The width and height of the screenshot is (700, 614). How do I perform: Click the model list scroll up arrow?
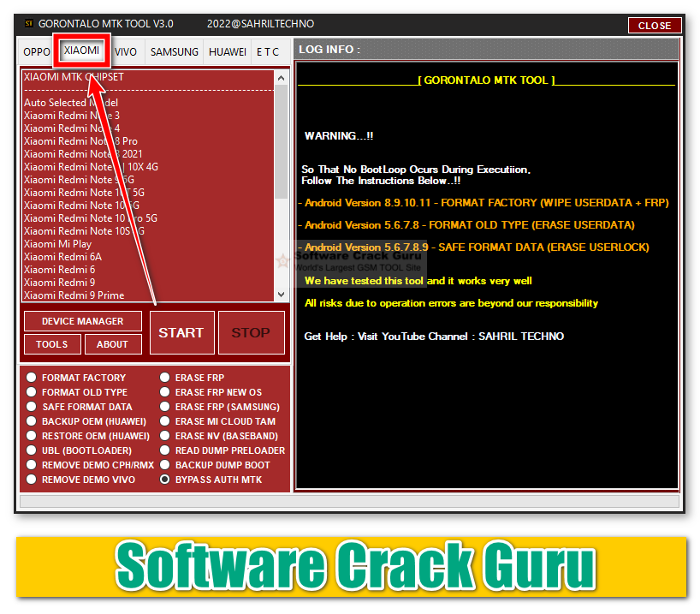coord(282,78)
